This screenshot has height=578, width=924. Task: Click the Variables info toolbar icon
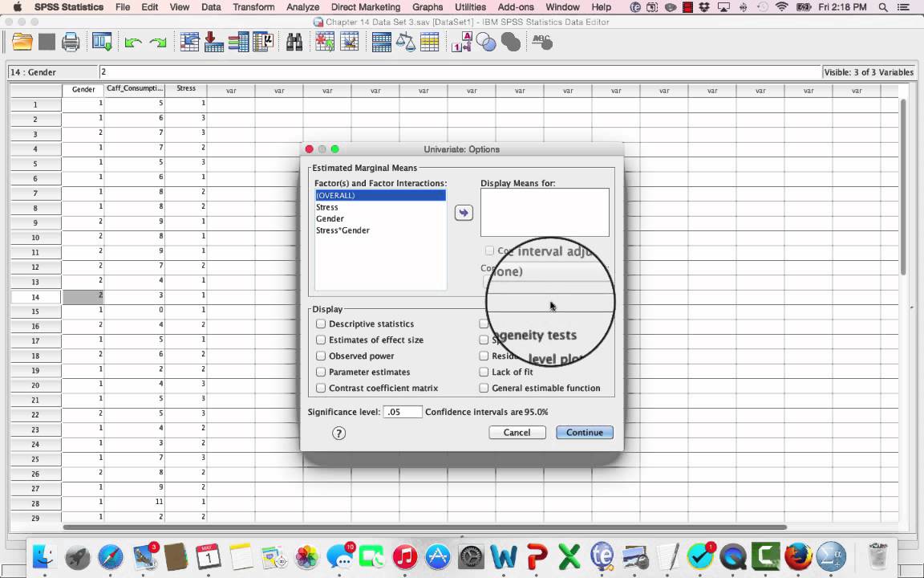239,43
